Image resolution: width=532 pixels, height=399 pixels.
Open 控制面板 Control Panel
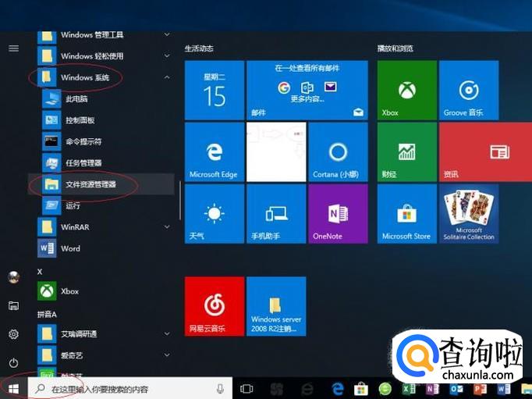pos(101,120)
